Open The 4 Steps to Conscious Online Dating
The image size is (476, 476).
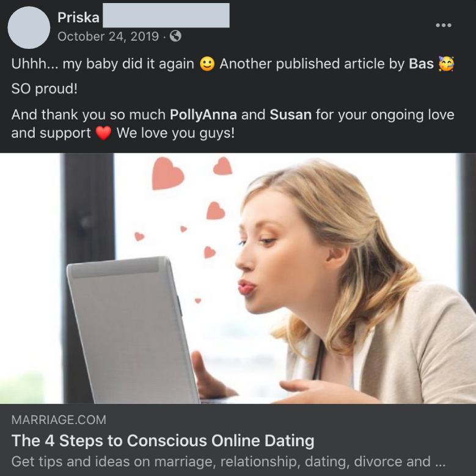163,441
